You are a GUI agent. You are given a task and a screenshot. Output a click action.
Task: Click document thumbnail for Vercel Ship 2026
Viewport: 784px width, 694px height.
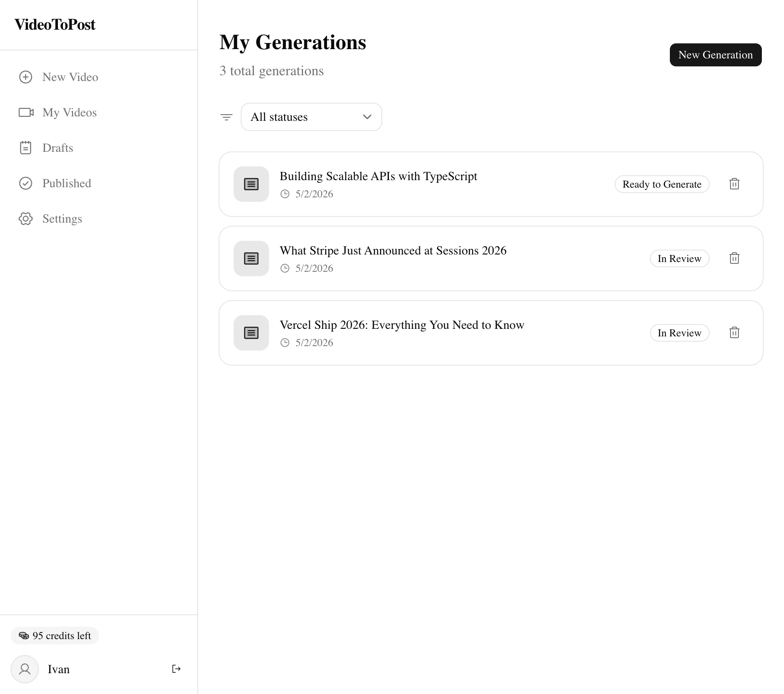251,333
